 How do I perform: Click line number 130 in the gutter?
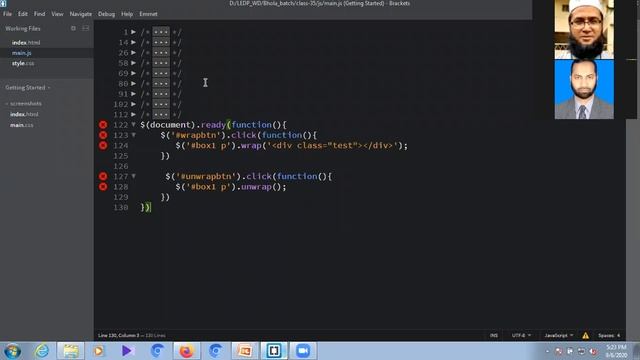(x=121, y=207)
